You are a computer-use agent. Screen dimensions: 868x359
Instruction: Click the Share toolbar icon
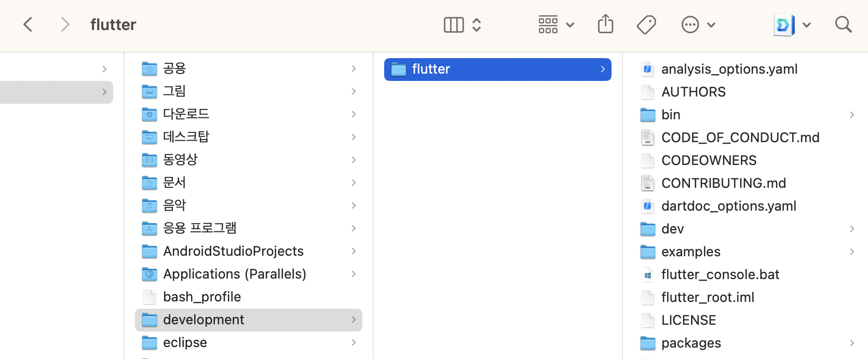[x=605, y=24]
